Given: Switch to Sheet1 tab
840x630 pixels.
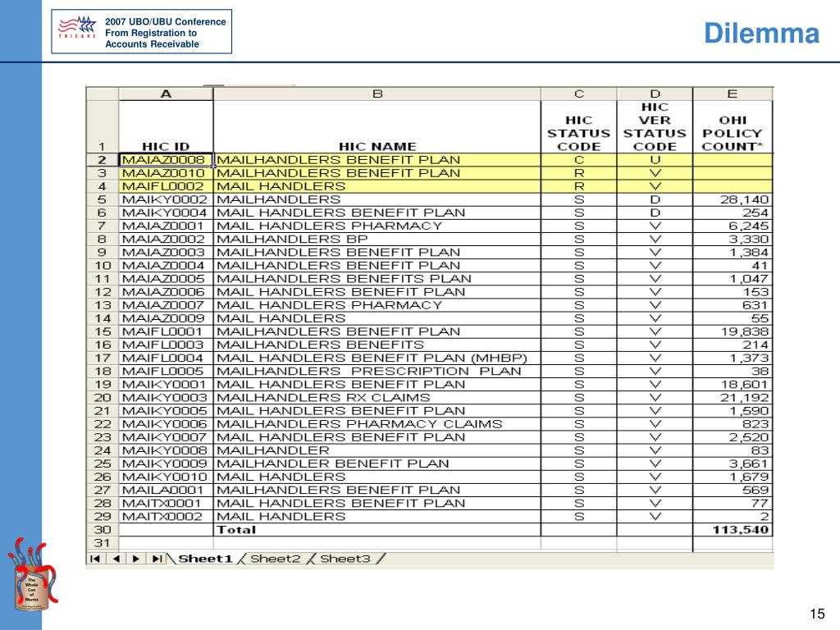Looking at the screenshot, I should (x=205, y=559).
